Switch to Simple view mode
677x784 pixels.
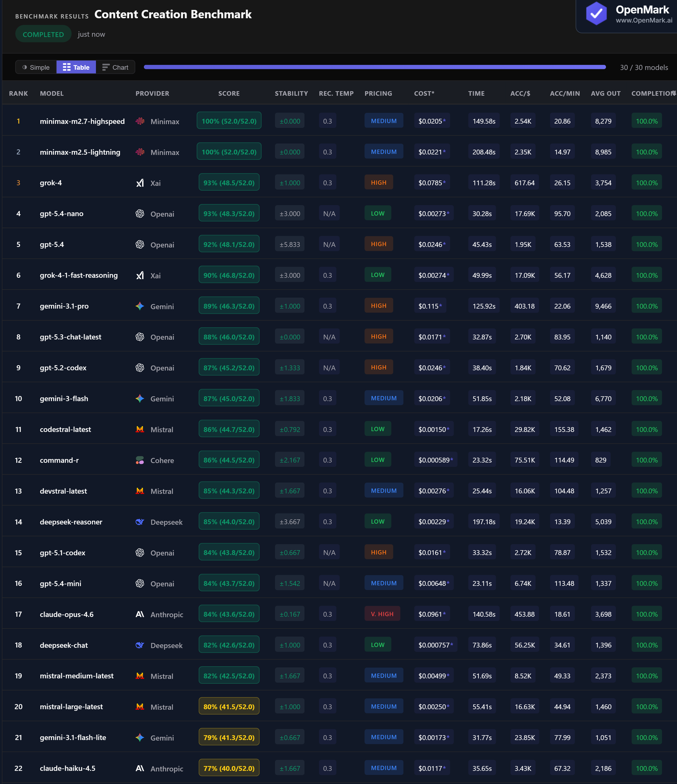(x=36, y=67)
